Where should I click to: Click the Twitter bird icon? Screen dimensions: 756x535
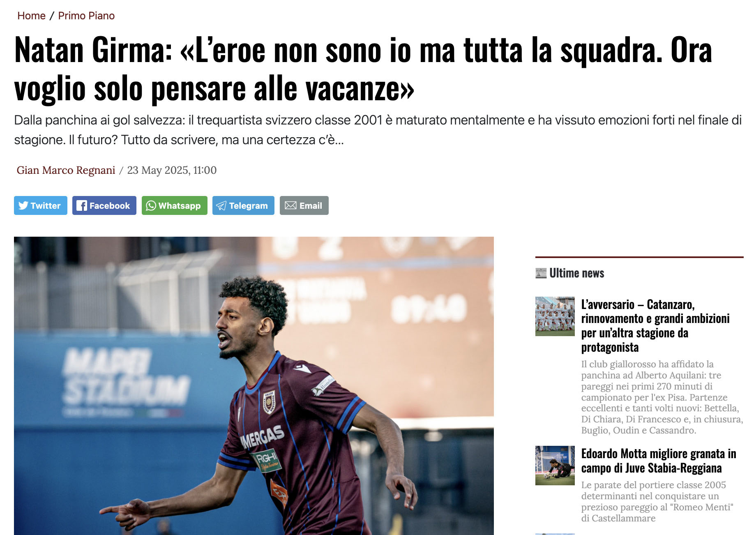pyautogui.click(x=23, y=205)
